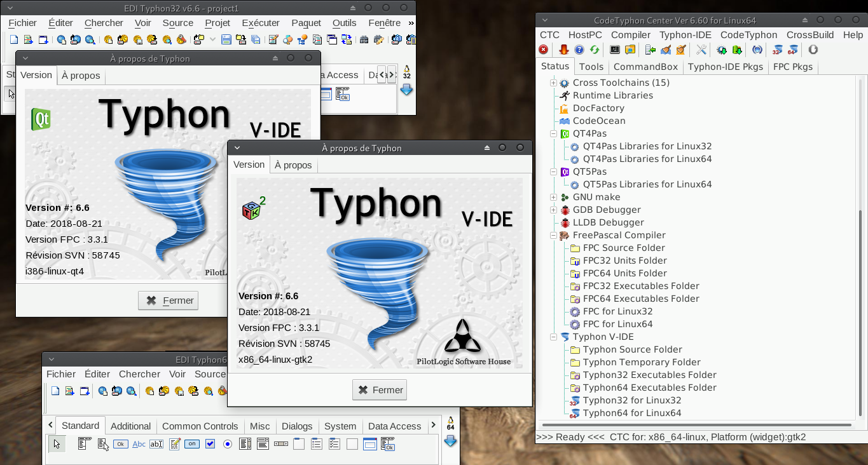Open the FPC Pkgs tab
The image size is (868, 465).
793,67
